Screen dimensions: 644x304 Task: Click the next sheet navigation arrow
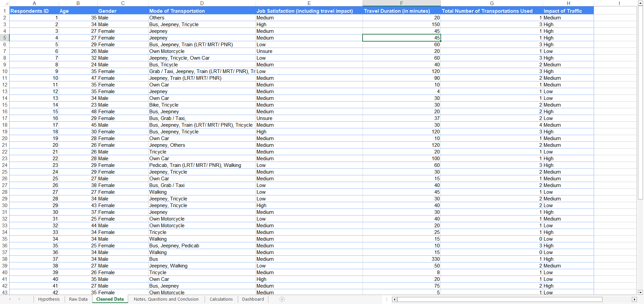coord(20,299)
